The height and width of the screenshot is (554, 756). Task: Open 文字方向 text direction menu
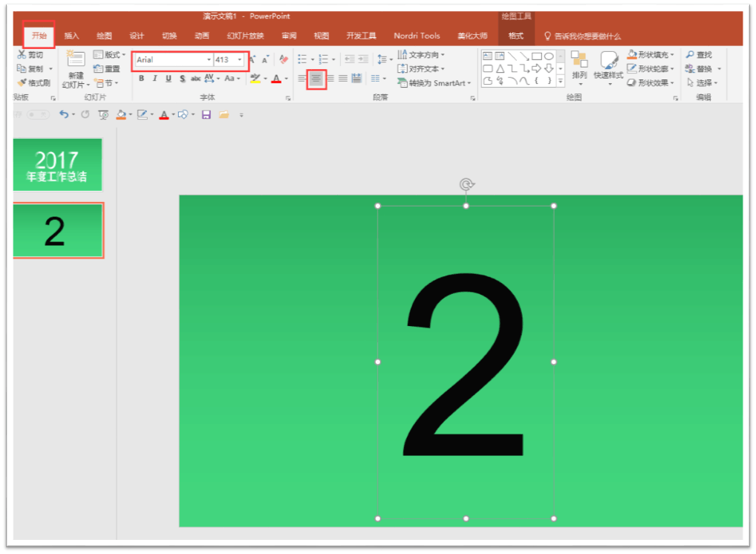tap(421, 55)
